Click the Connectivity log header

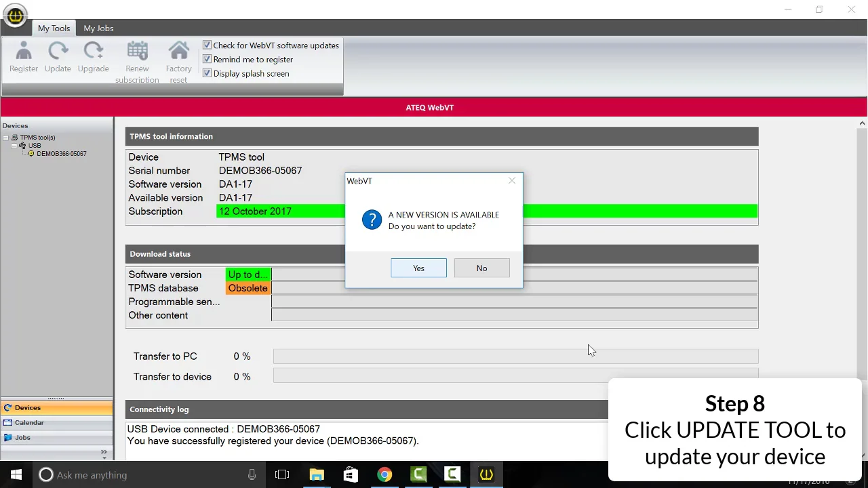[x=367, y=409]
